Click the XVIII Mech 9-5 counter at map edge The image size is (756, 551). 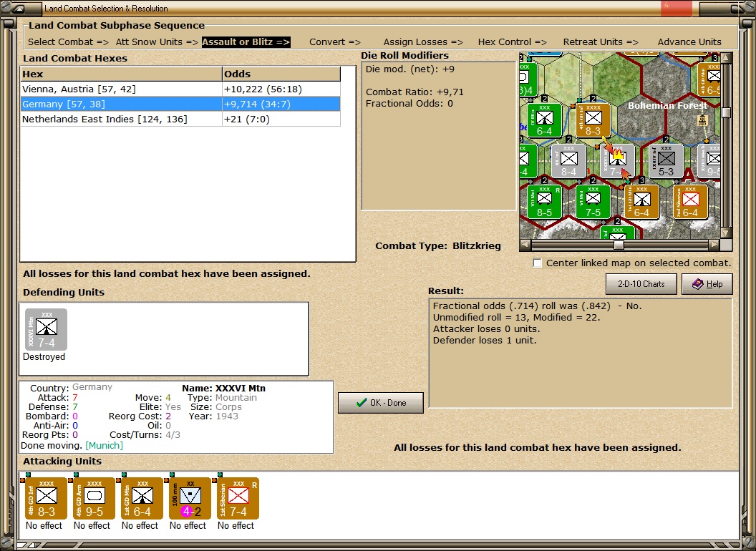(x=709, y=161)
